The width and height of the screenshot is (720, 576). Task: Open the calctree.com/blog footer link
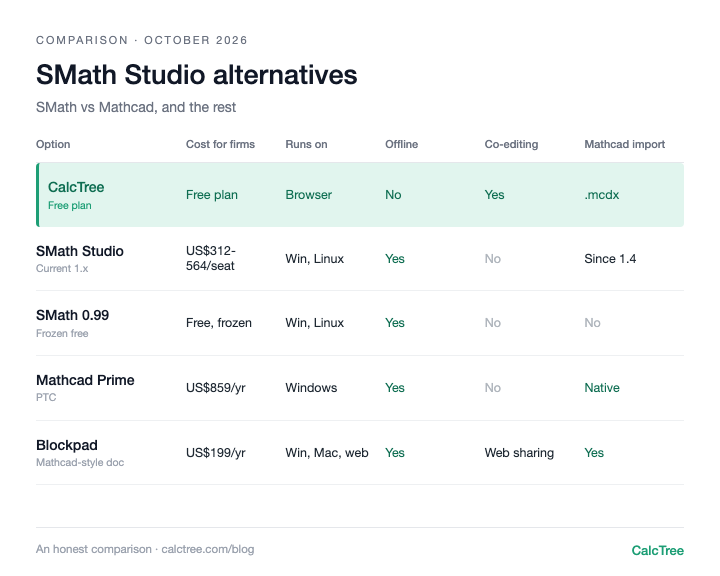point(208,549)
